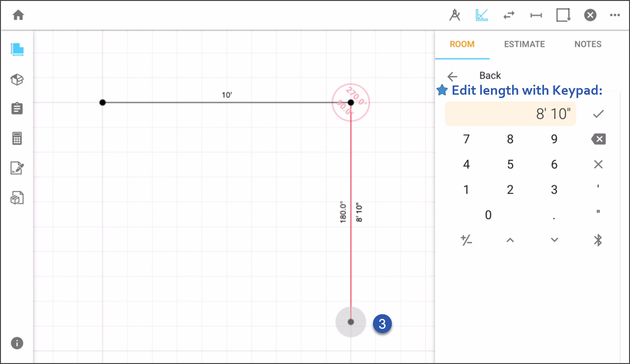Click the down chevron on keypad

554,240
